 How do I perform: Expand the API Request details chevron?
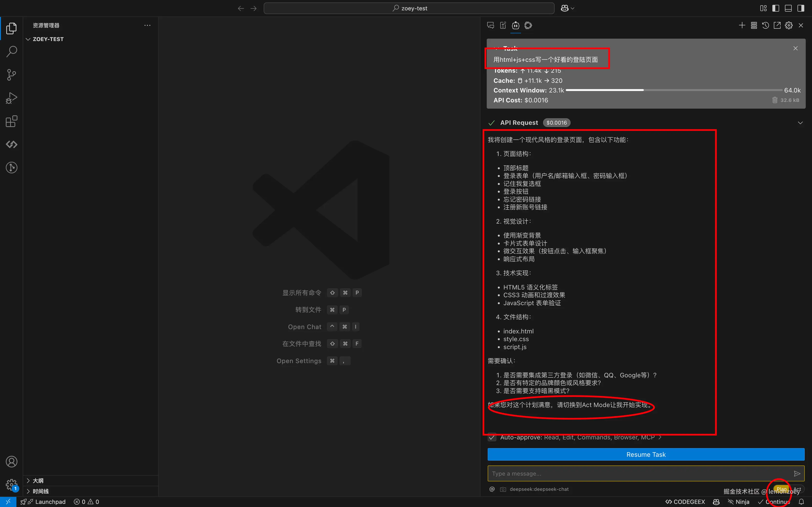800,123
